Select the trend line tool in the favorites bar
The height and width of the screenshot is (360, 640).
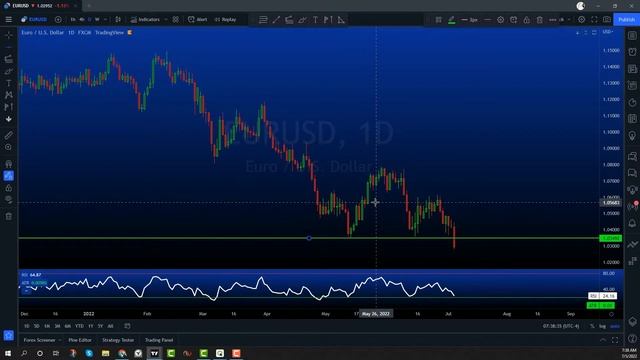click(x=276, y=19)
